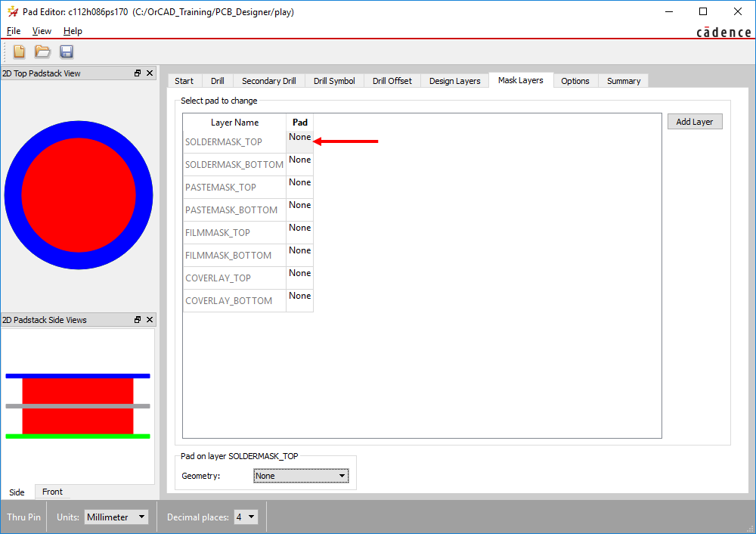Select the Side view tab
The width and height of the screenshot is (756, 534).
tap(17, 492)
